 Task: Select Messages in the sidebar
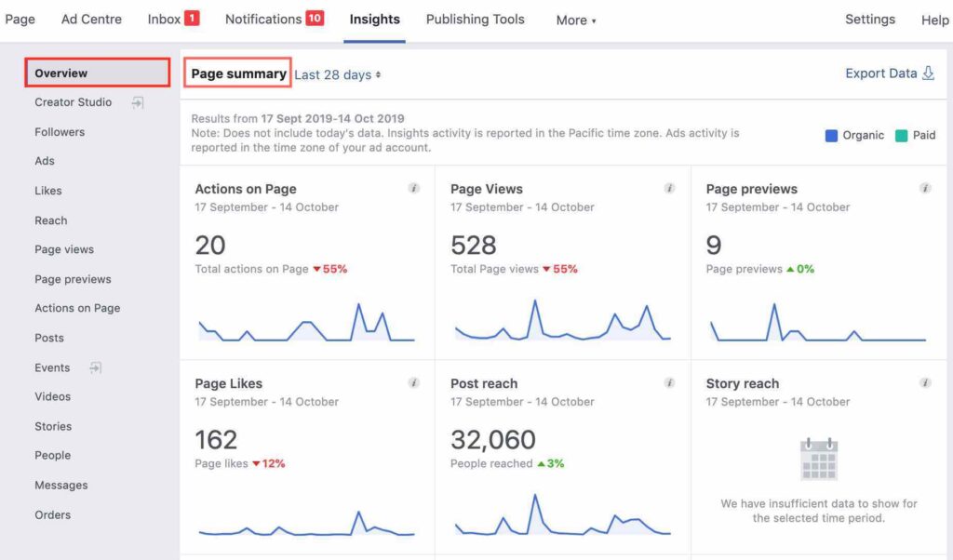click(x=61, y=486)
